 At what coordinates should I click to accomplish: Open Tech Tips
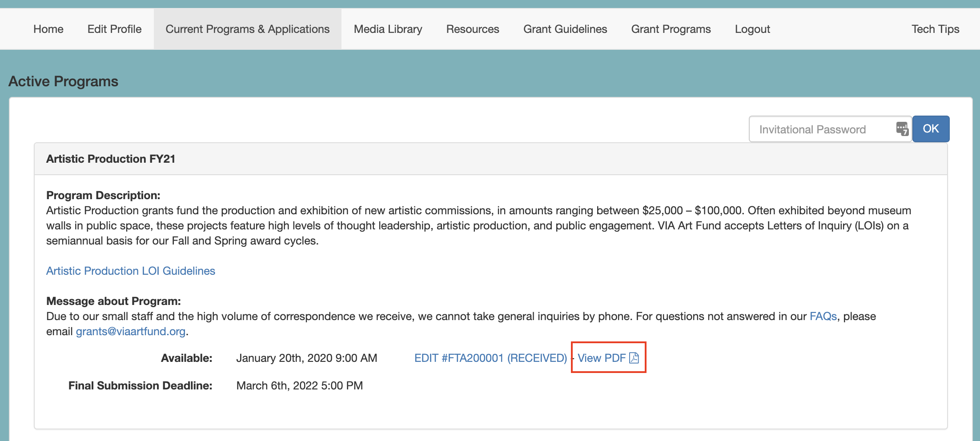pos(936,29)
